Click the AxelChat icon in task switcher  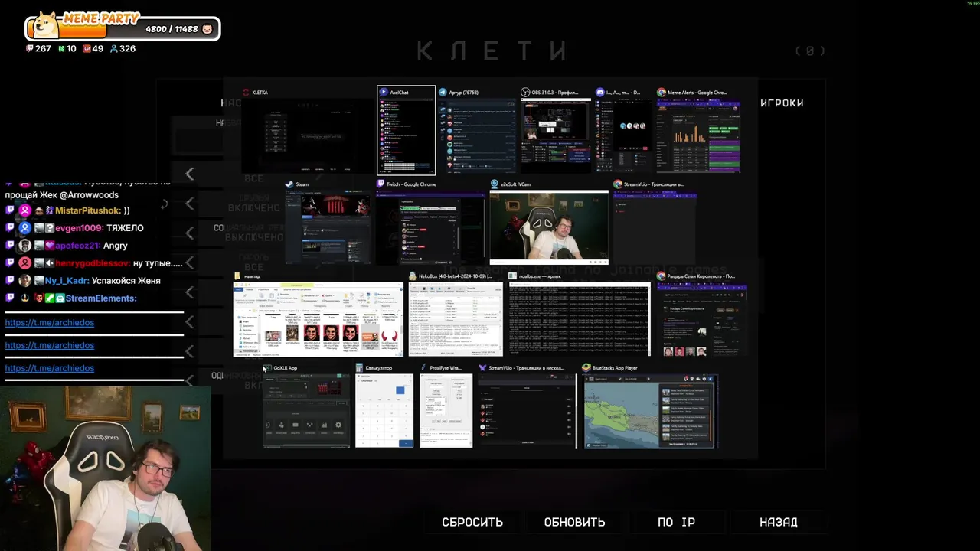[384, 93]
